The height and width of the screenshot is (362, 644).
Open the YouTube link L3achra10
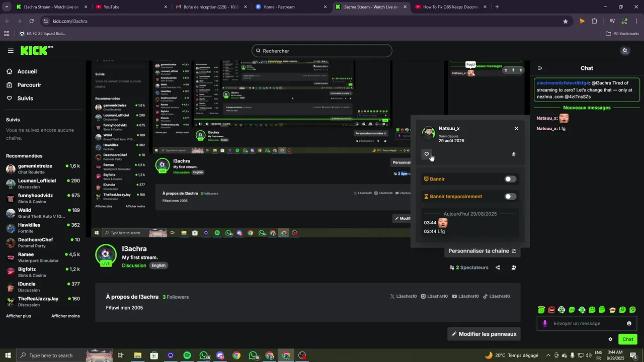point(465,296)
